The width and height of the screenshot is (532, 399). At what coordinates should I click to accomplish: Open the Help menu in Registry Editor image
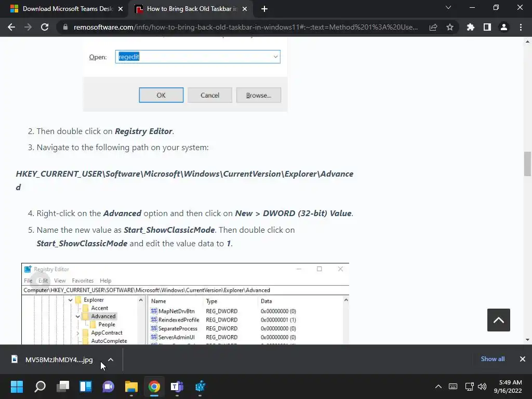pyautogui.click(x=105, y=281)
